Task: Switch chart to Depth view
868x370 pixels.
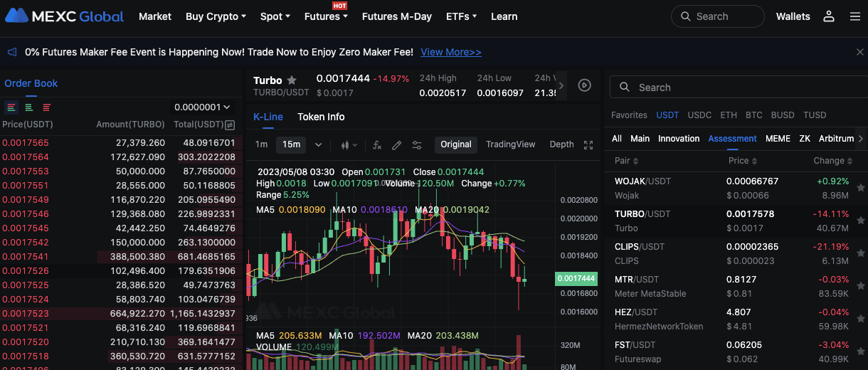Action: click(562, 144)
